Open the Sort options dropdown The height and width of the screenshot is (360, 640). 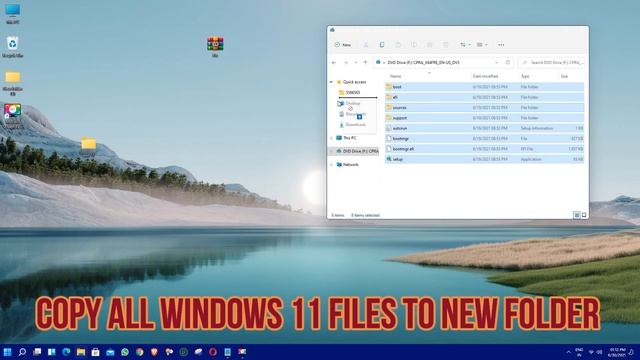click(465, 44)
